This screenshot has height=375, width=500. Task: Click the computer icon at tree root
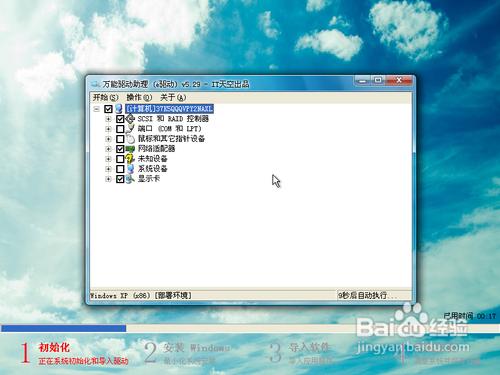pyautogui.click(x=119, y=109)
